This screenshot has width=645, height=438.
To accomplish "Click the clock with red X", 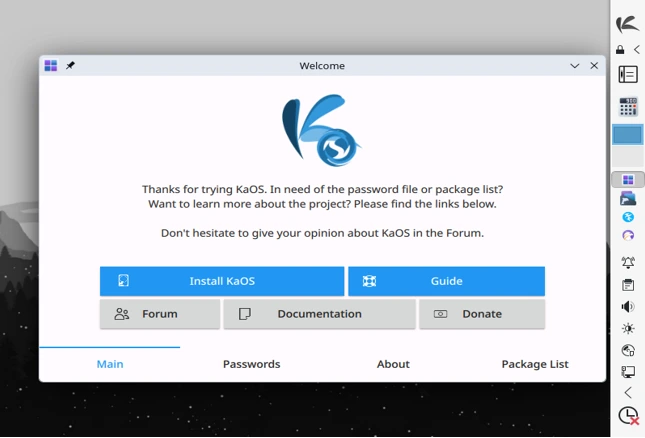I will 629,415.
